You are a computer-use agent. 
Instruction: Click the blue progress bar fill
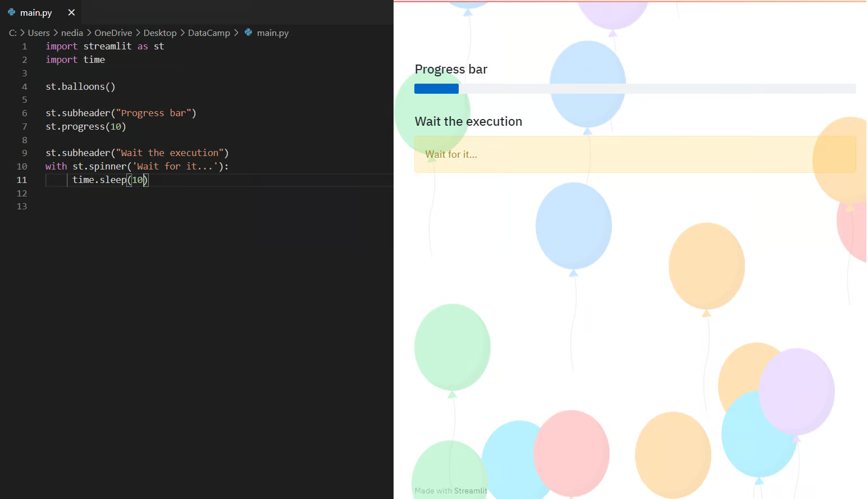[x=436, y=89]
